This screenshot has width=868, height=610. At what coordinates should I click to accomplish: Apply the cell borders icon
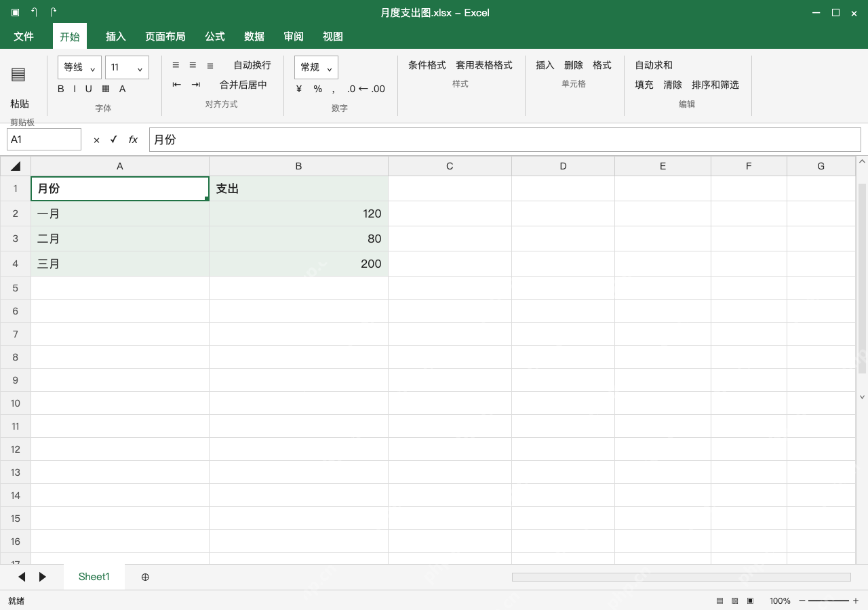106,89
